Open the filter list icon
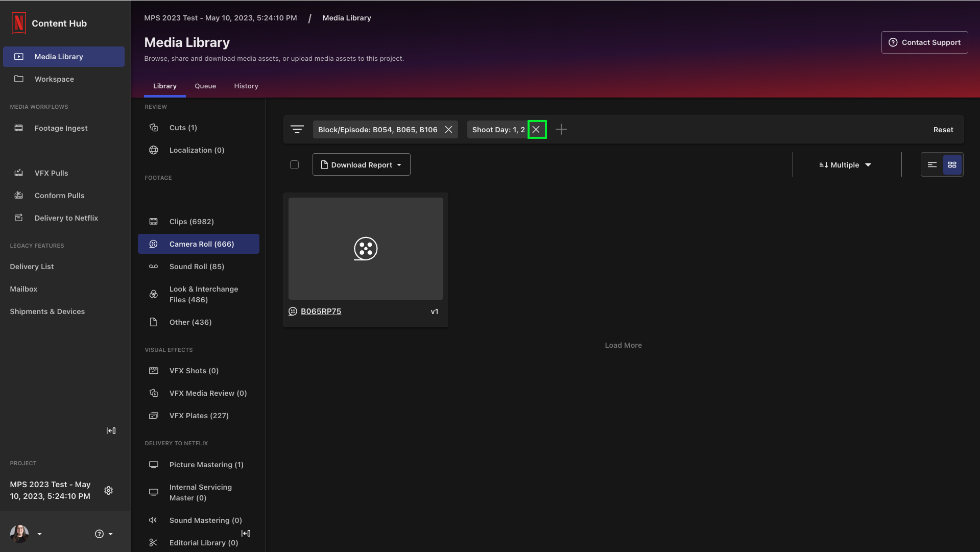980x552 pixels. (297, 130)
